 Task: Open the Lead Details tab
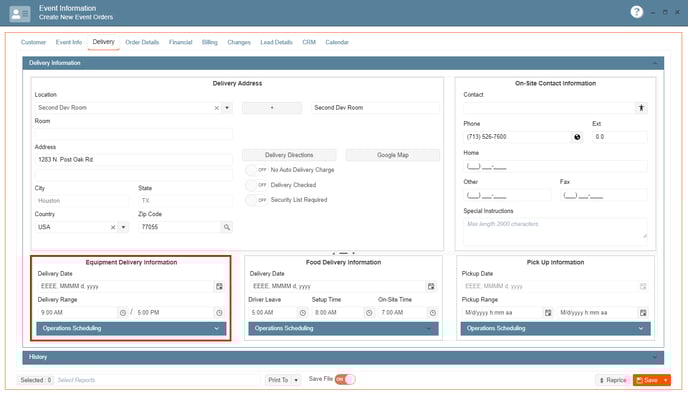pos(276,42)
